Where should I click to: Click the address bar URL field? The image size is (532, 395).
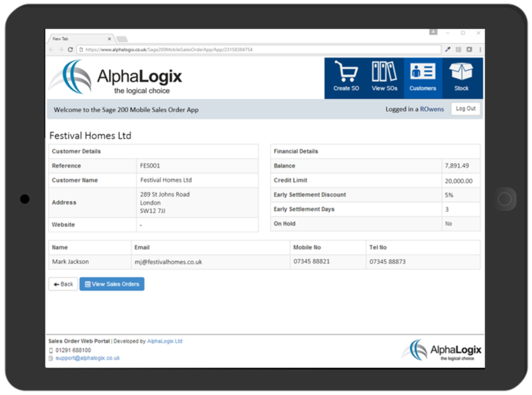pyautogui.click(x=259, y=50)
